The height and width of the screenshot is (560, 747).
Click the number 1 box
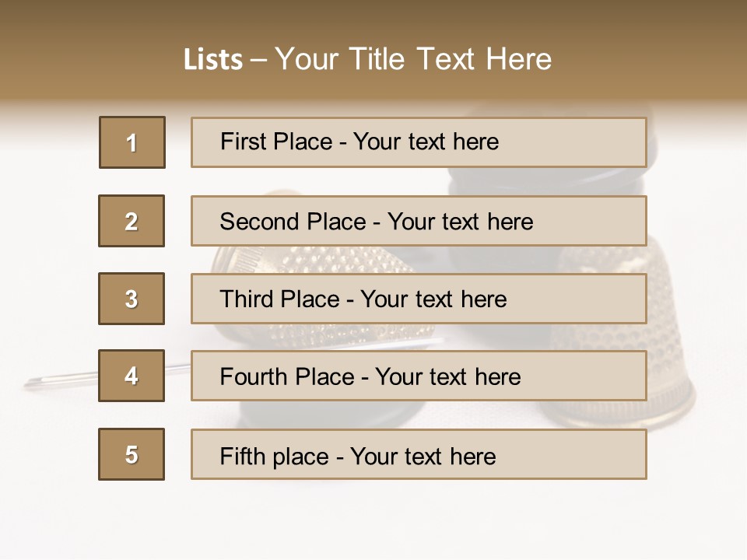click(132, 142)
